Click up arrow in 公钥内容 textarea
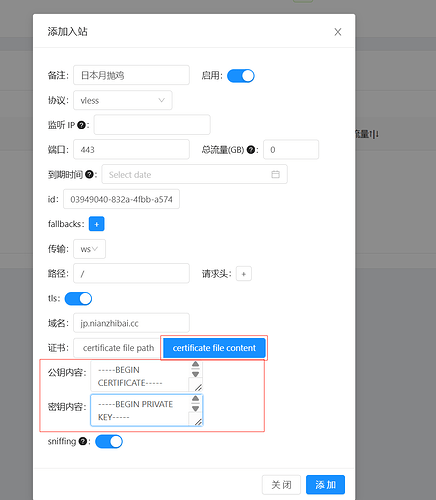 click(x=196, y=364)
